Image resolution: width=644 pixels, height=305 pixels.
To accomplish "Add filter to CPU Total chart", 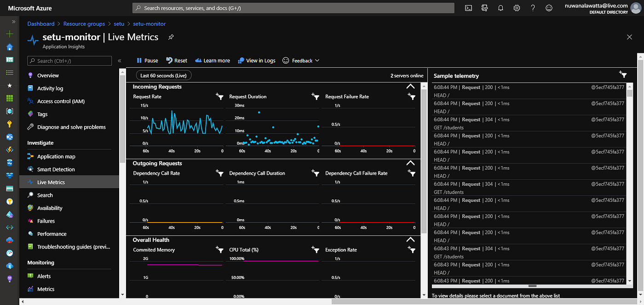I will point(315,249).
